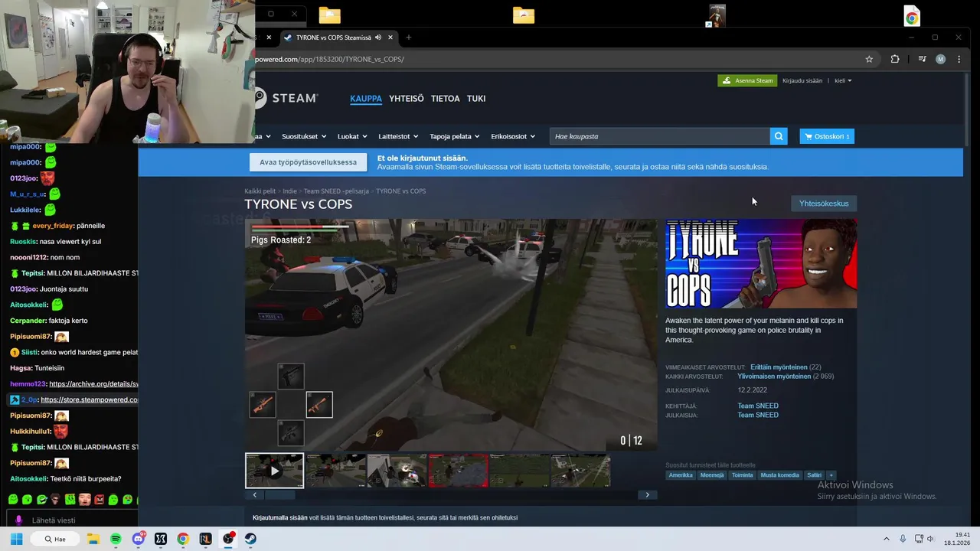Open a new Chrome tab with plus button
Viewport: 980px width, 551px height.
click(x=408, y=37)
